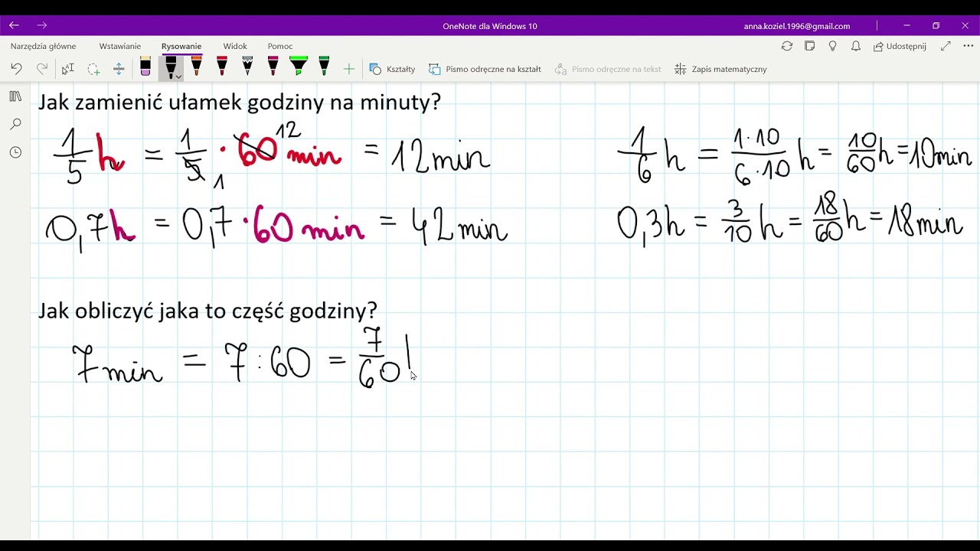Choose the insert or remove space tool
This screenshot has height=551, width=980.
(x=119, y=69)
